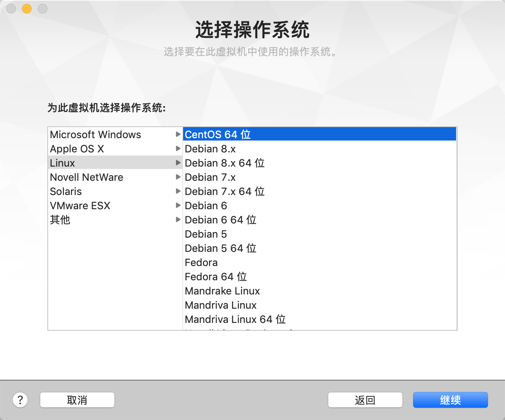Viewport: 505px width, 420px height.
Task: Choose Mandrake Linux entry
Action: (x=320, y=291)
